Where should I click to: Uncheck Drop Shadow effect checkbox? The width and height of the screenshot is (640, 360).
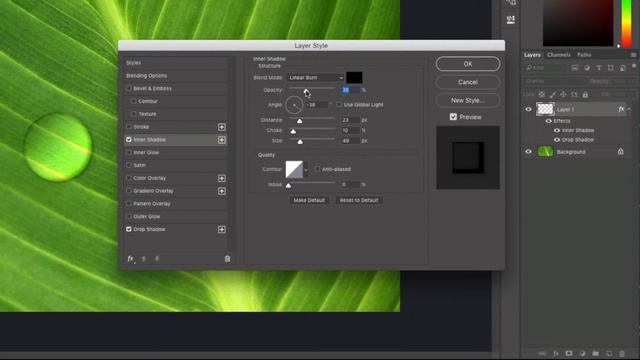click(x=129, y=229)
